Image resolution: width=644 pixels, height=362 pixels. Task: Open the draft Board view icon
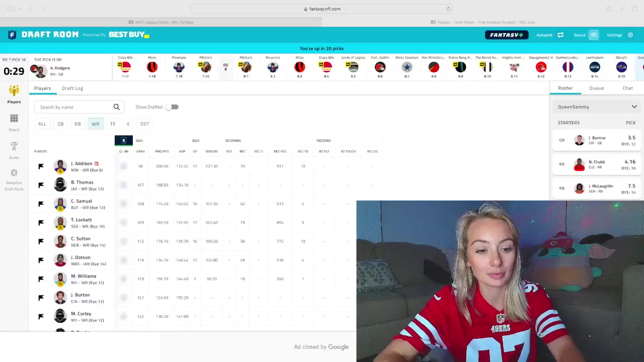[x=14, y=118]
